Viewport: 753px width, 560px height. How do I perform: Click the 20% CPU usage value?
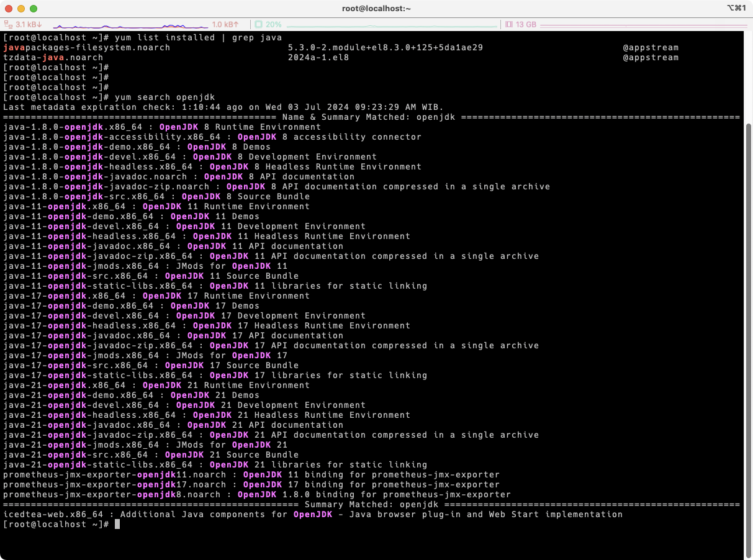click(274, 24)
